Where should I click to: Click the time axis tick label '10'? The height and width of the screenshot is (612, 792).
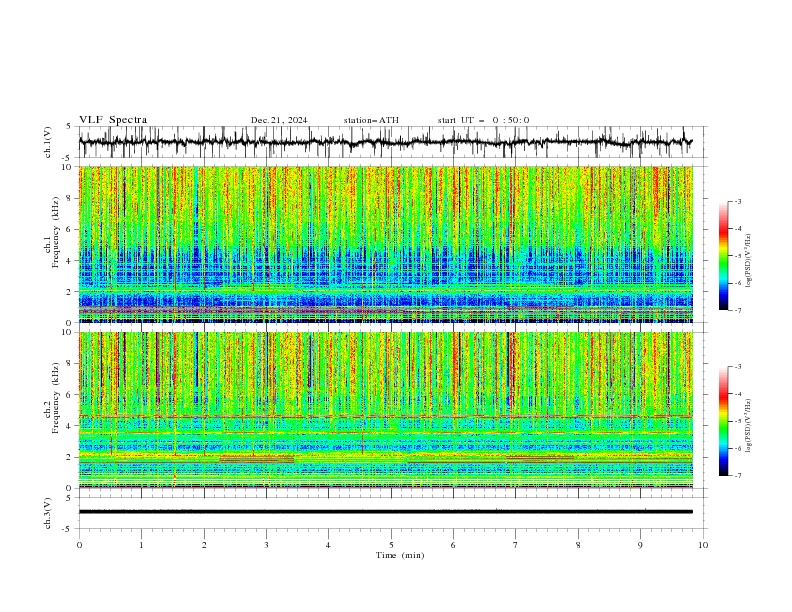[703, 545]
